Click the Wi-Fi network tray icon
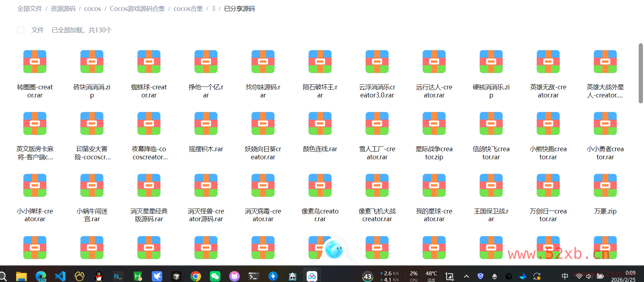Viewport: 644px width, 282px height. [x=579, y=276]
